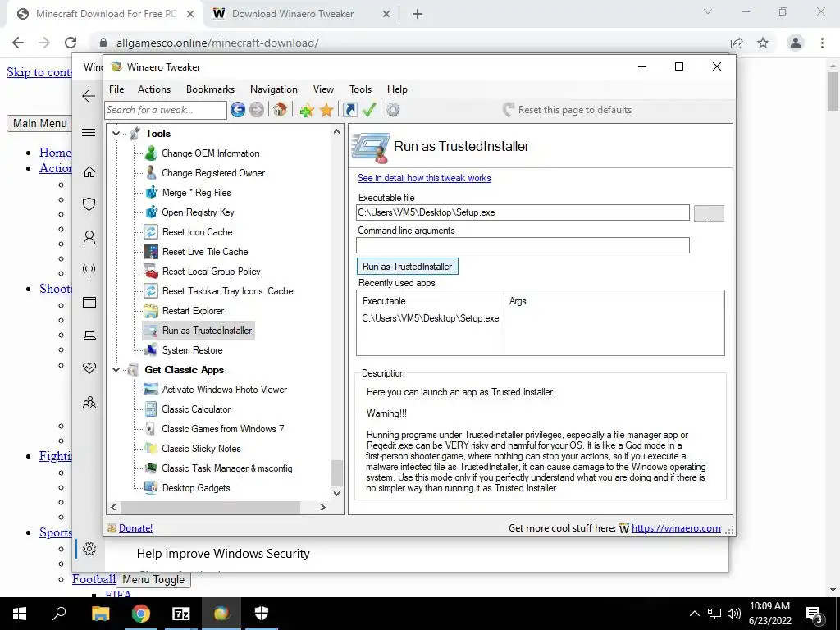Viewport: 840px width, 630px height.
Task: Click the Reset this page to defaults button
Action: (x=567, y=110)
